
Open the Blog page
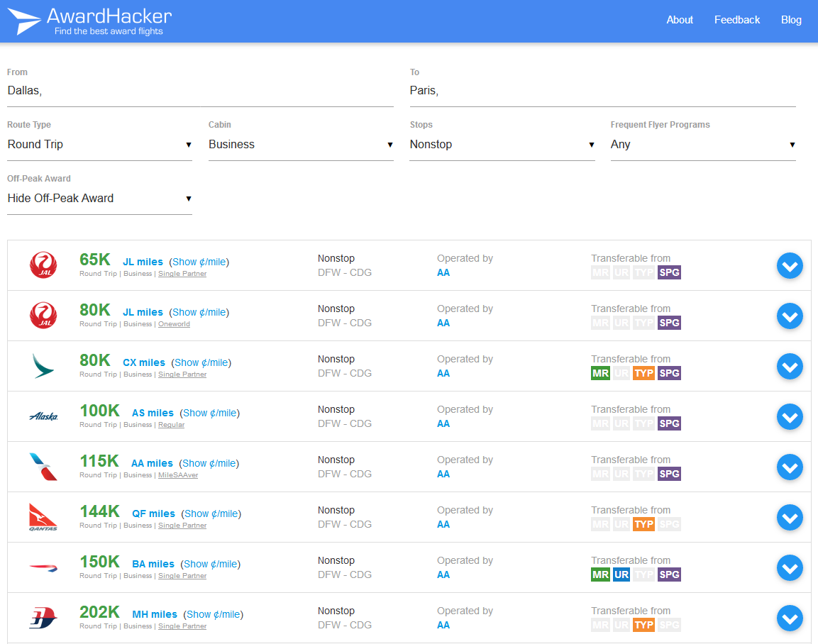(791, 20)
